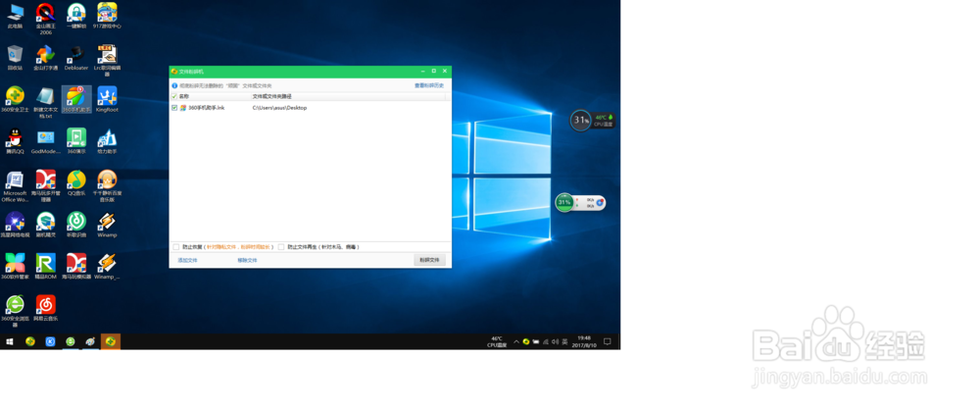Show hidden system tray icons
The width and height of the screenshot is (980, 410).
516,341
